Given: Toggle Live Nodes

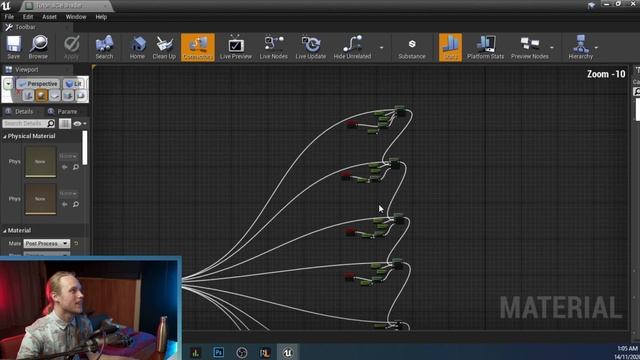Looking at the screenshot, I should (273, 47).
